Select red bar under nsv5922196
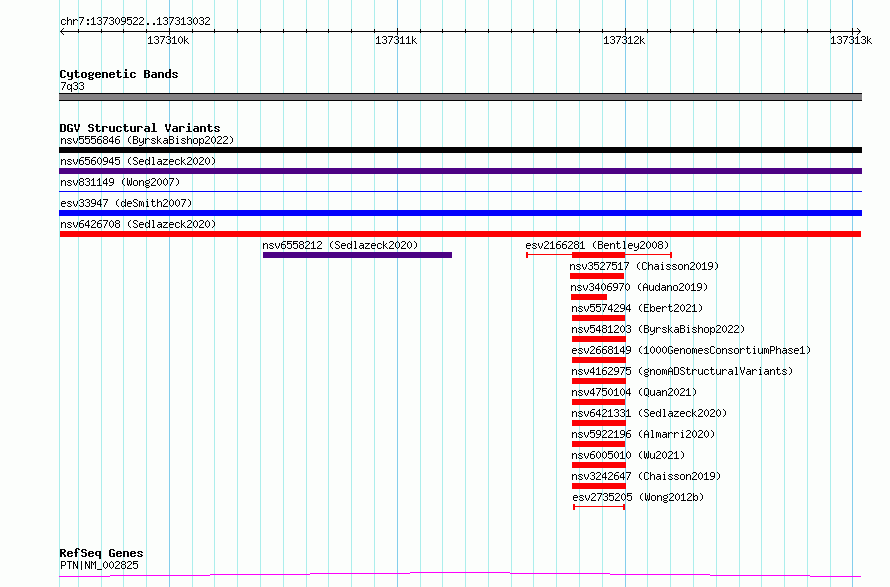890x587 pixels. [x=598, y=444]
